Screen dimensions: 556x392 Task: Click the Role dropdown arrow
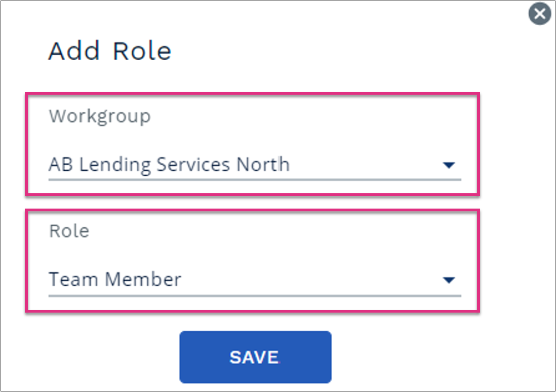coord(449,280)
